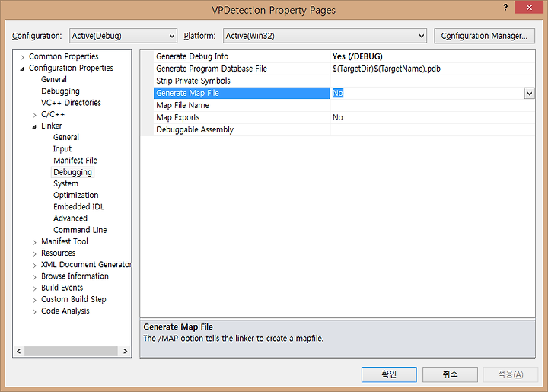Viewport: 548px width, 392px height.
Task: Select the Build Events tree item
Action: tap(62, 287)
